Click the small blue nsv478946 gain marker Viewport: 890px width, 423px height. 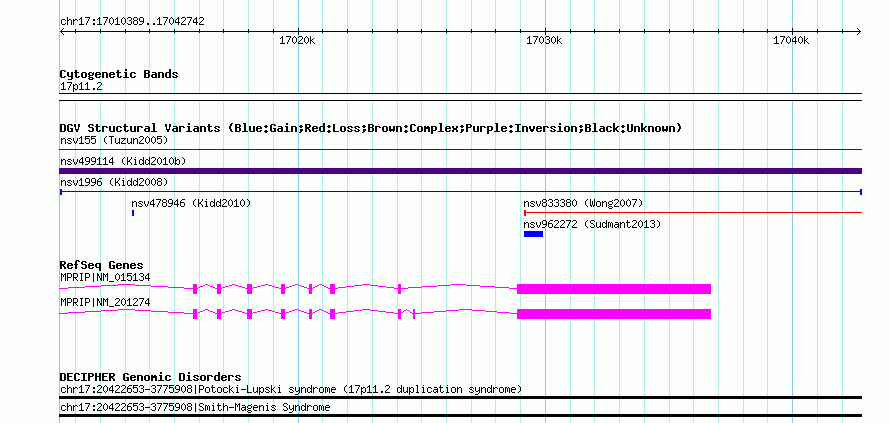[133, 213]
